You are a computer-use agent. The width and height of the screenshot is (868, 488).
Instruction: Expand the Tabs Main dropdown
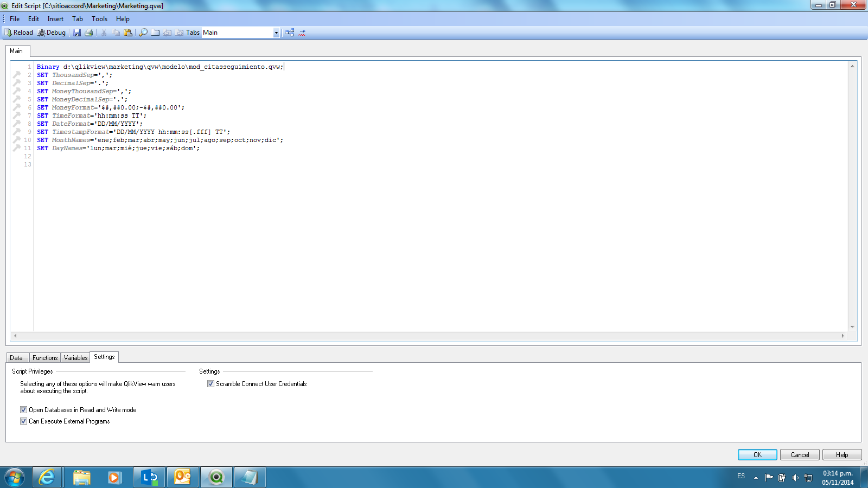[276, 33]
